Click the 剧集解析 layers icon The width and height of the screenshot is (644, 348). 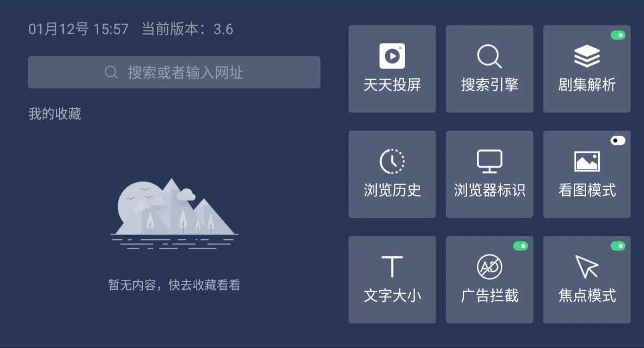pos(587,56)
